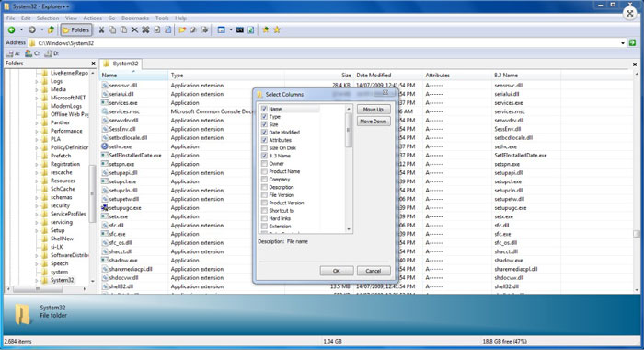Open the Back history dropdown arrow
The width and height of the screenshot is (644, 350).
click(x=21, y=29)
